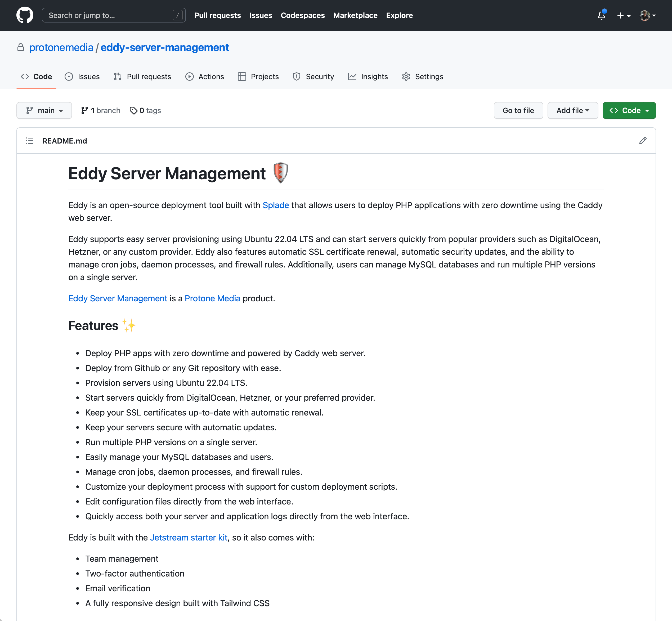This screenshot has width=672, height=621.
Task: Click the edit pencil icon on README
Action: point(643,140)
